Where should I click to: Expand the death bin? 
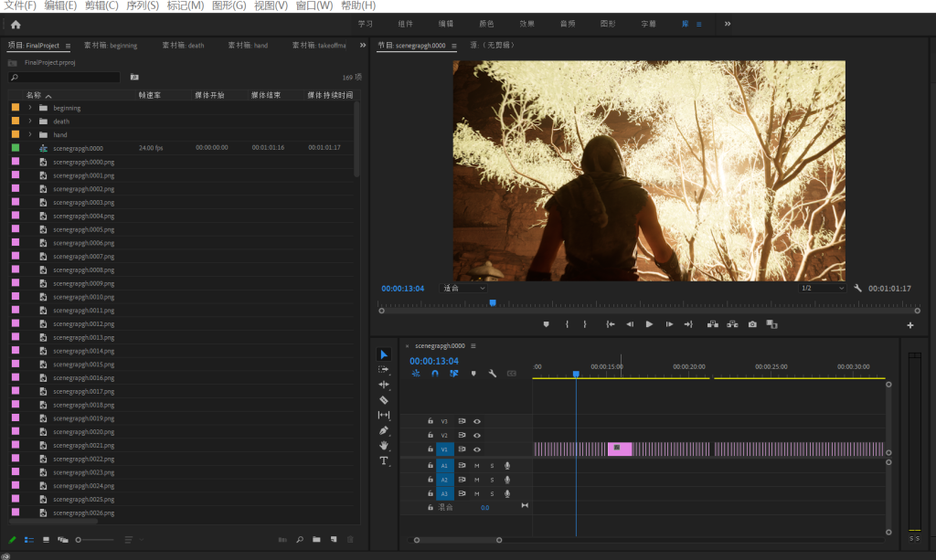point(30,122)
